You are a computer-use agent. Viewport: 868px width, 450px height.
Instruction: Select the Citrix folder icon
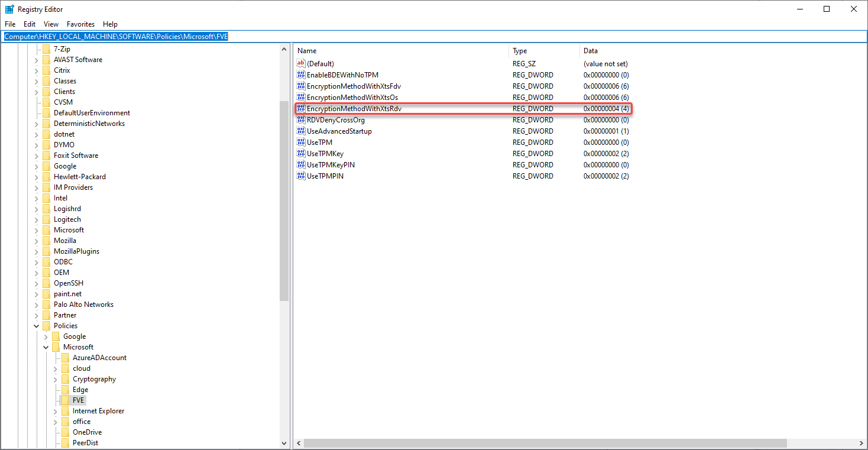pos(46,70)
